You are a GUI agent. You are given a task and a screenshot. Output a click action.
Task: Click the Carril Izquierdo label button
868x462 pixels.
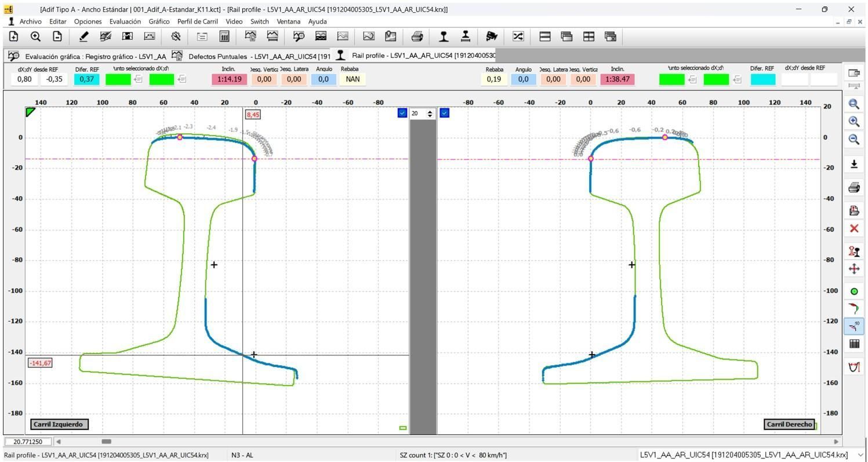[59, 424]
